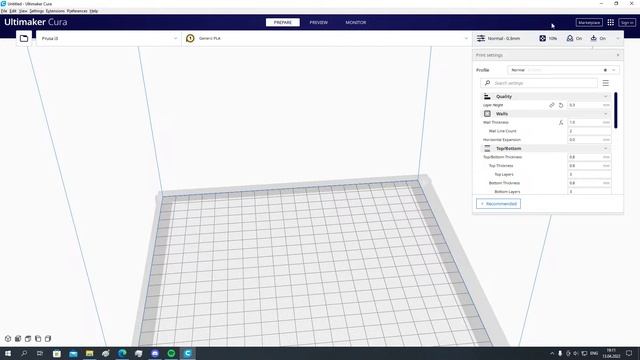Click the support On icon
Image resolution: width=640 pixels, height=360 pixels.
click(x=570, y=38)
